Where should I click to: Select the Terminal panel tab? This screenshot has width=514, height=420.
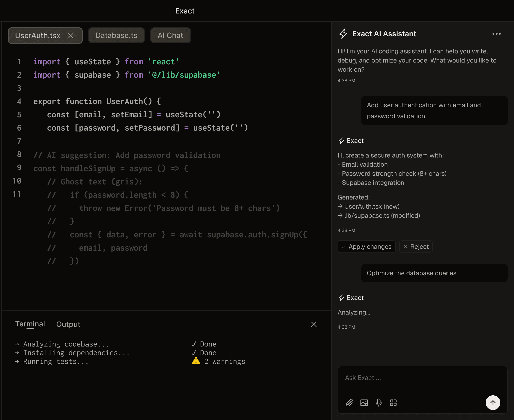tap(30, 324)
